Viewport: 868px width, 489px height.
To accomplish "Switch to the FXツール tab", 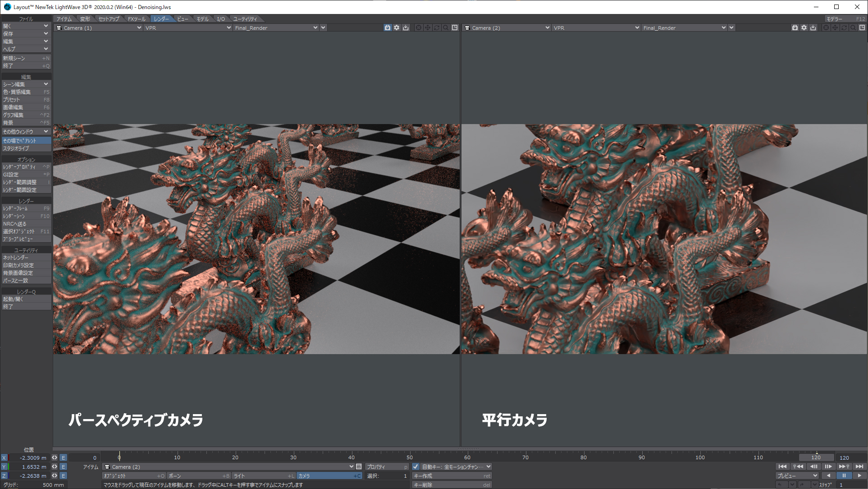I will (137, 19).
